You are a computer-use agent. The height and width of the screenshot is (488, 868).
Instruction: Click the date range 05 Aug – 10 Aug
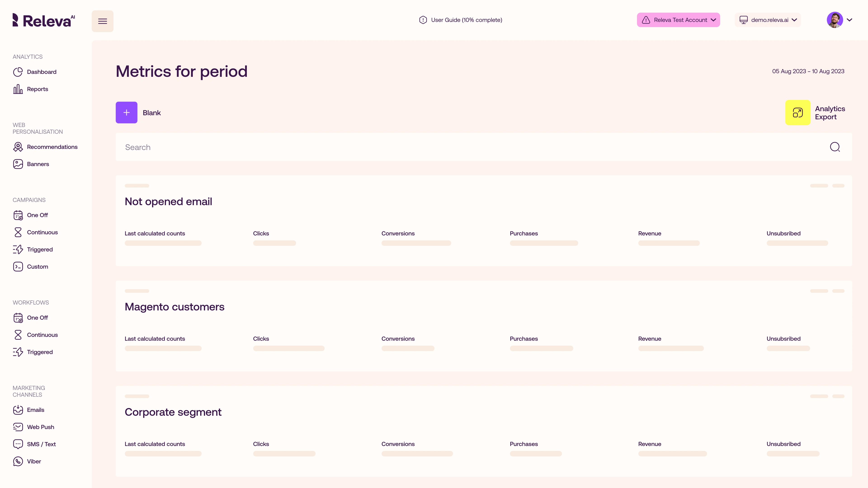pos(808,71)
